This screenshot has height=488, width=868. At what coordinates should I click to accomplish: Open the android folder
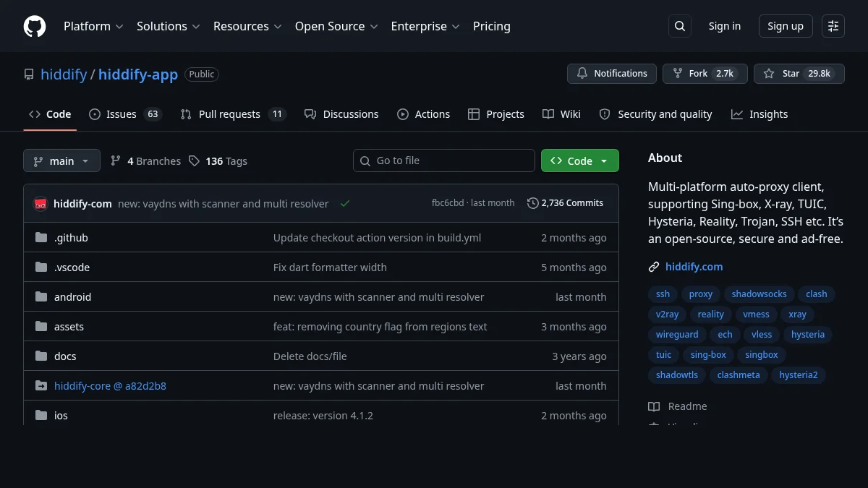72,297
